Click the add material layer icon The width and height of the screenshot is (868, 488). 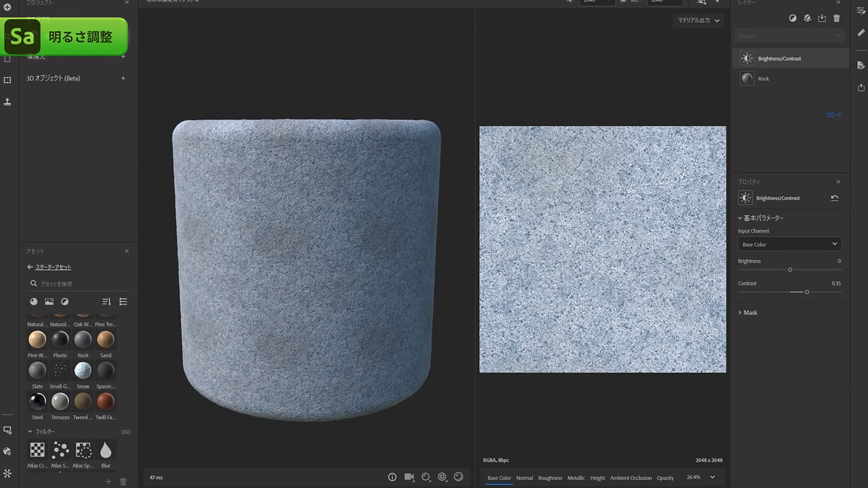(x=807, y=18)
